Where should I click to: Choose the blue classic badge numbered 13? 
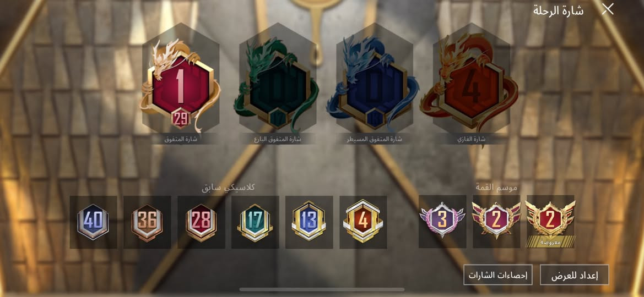[309, 222]
